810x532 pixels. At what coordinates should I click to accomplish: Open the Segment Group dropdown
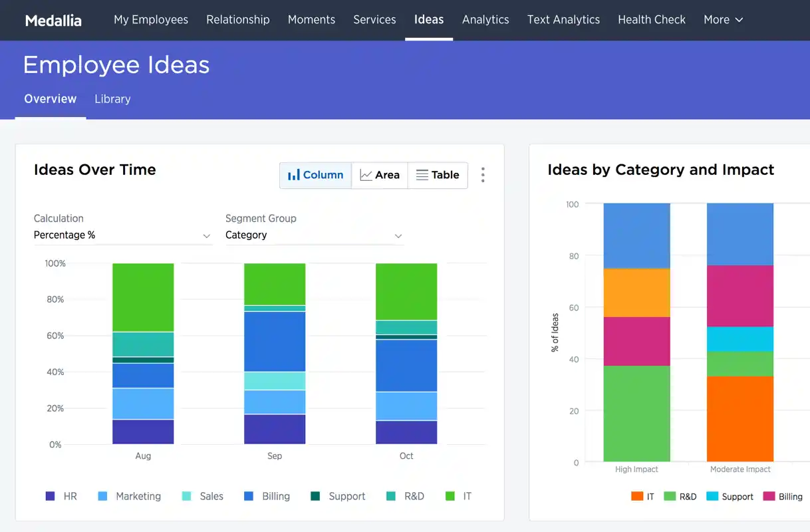pyautogui.click(x=314, y=235)
